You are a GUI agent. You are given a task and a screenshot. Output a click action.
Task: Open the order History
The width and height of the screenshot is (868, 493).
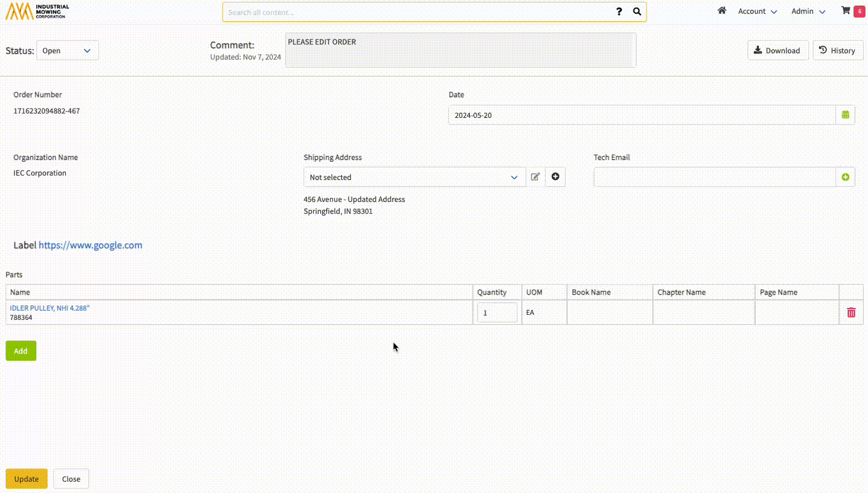point(837,50)
